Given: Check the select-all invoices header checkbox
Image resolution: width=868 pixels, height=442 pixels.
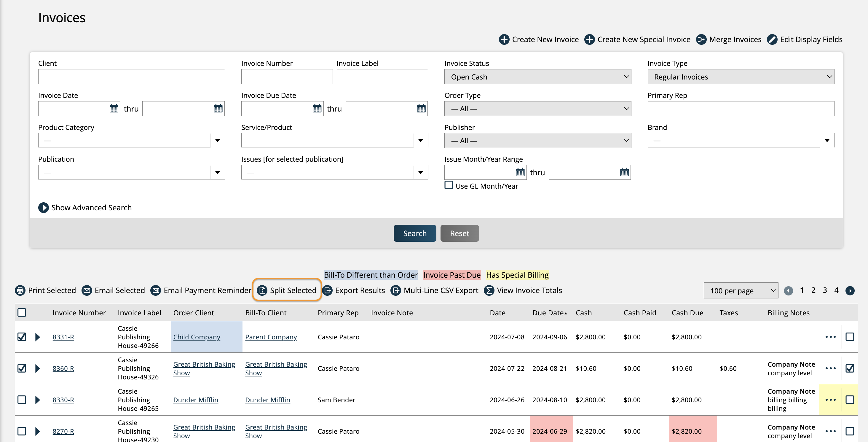Looking at the screenshot, I should click(22, 313).
